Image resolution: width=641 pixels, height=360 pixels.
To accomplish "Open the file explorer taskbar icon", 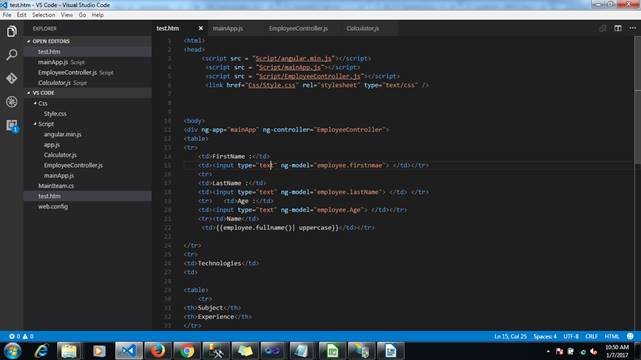I will [x=69, y=351].
